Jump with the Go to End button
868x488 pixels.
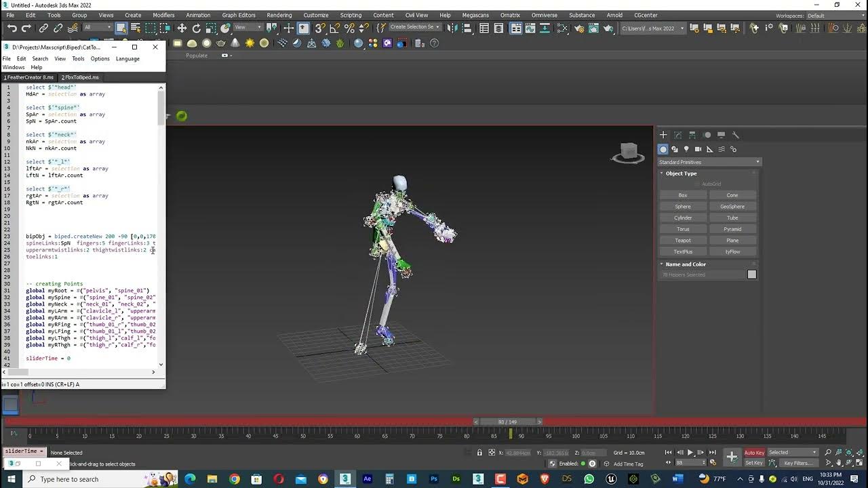click(713, 452)
